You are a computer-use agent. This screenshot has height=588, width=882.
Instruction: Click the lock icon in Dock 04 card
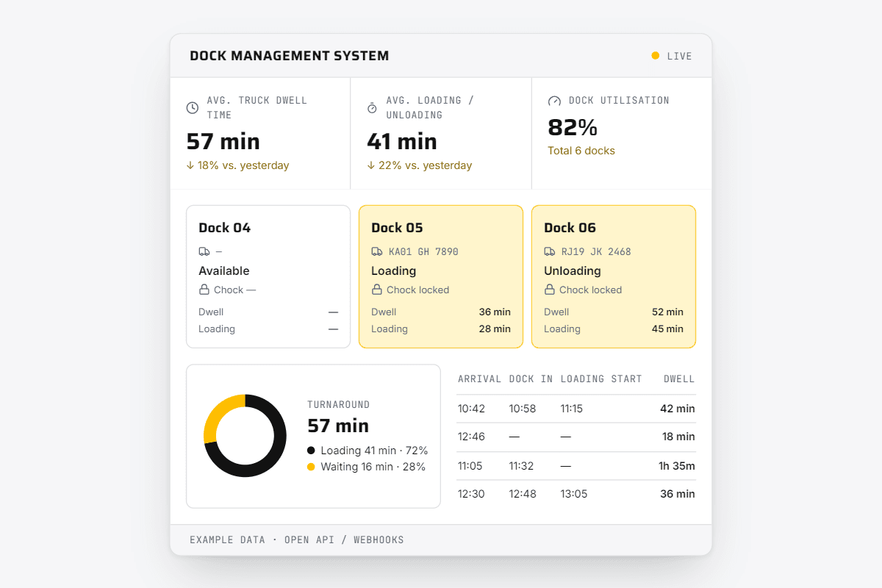(204, 290)
